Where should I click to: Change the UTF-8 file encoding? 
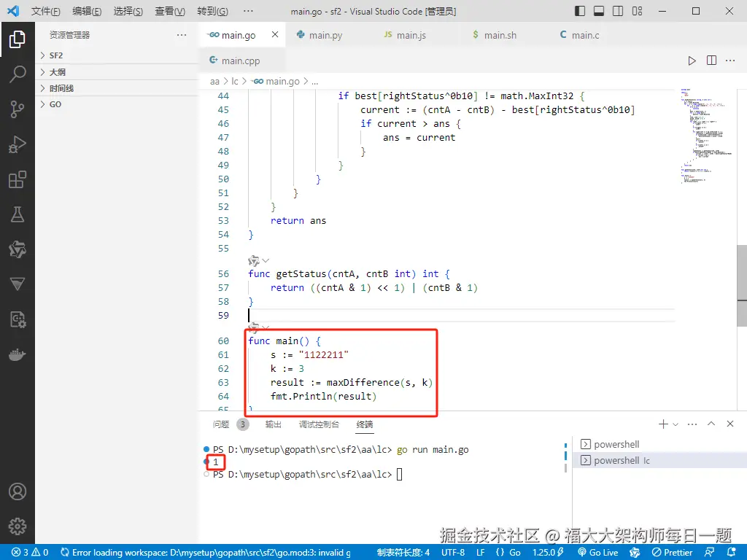pyautogui.click(x=453, y=553)
